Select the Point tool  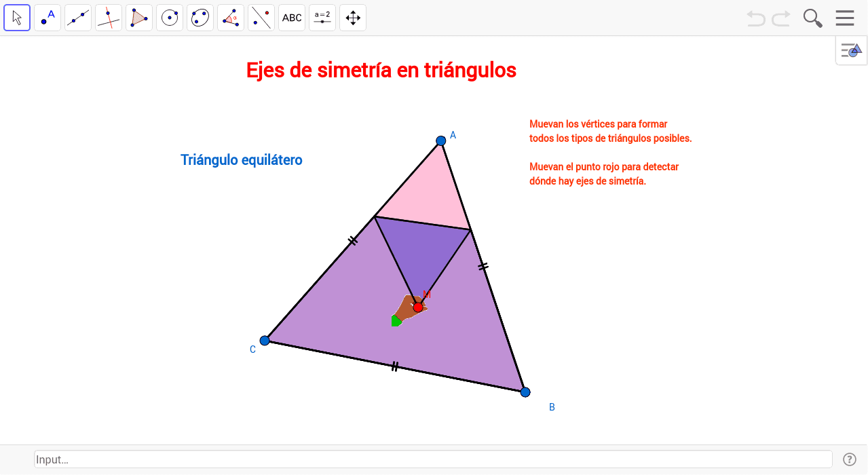[48, 18]
